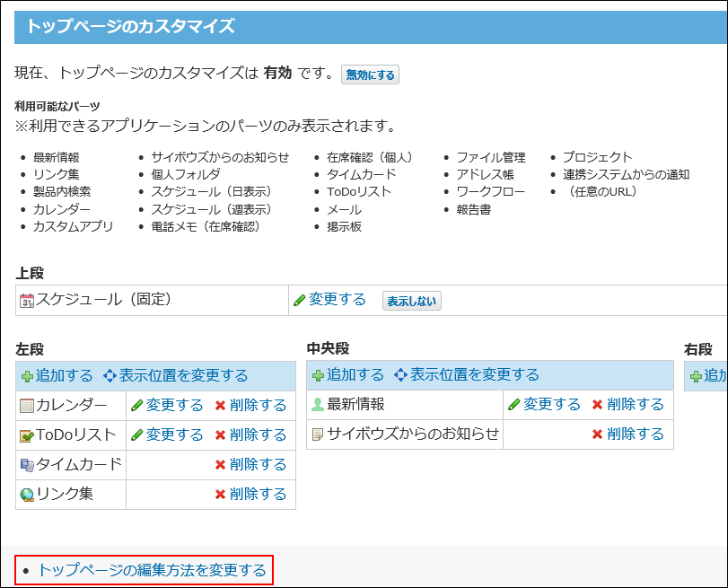Click the red X in サイボウズからのお知らせ row

597,434
